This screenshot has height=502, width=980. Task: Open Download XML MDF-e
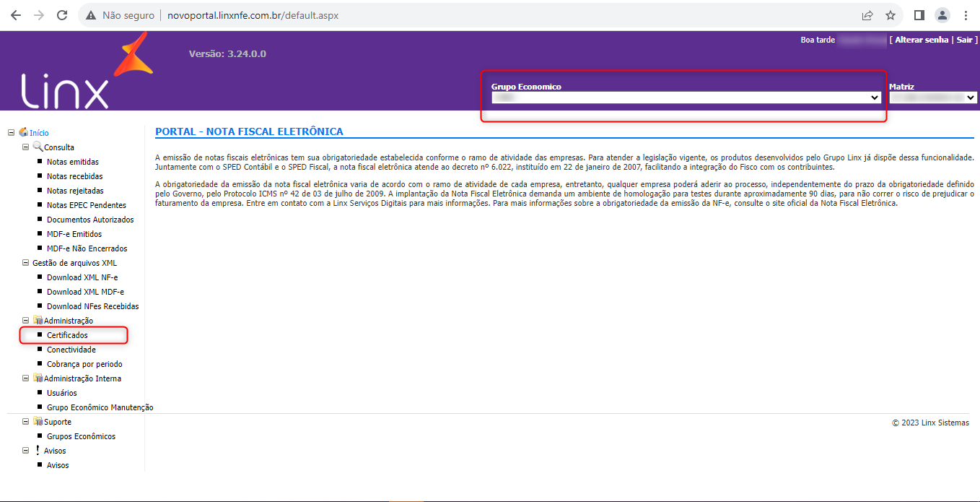pyautogui.click(x=85, y=292)
